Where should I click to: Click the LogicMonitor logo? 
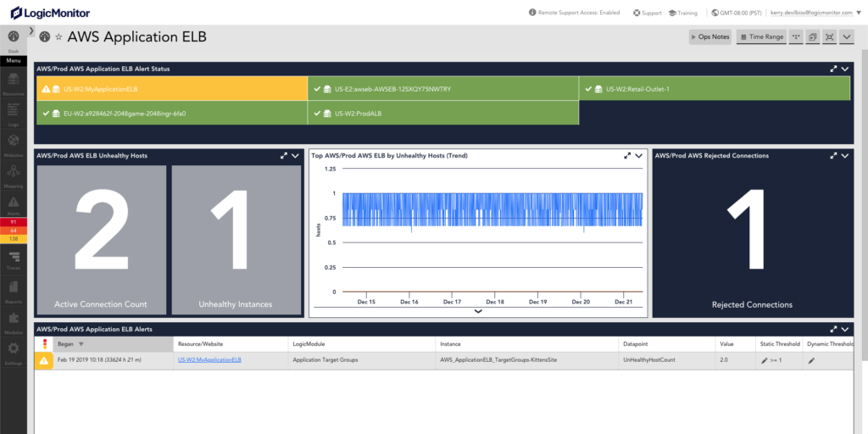click(x=50, y=12)
